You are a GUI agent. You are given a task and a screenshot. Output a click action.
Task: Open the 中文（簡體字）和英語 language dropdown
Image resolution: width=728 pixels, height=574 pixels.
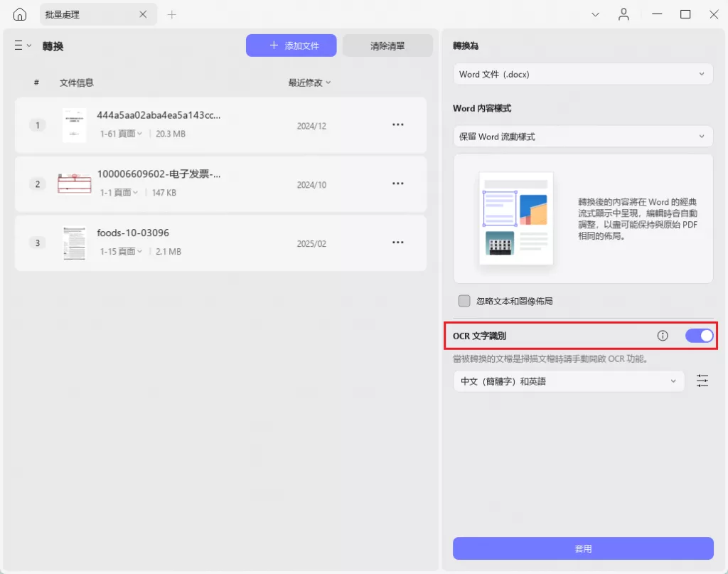pos(569,381)
